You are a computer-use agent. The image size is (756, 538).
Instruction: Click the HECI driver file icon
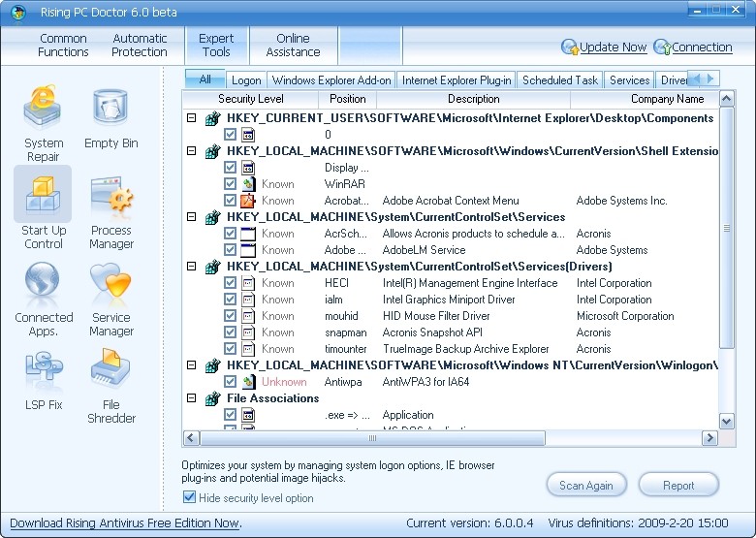[248, 283]
